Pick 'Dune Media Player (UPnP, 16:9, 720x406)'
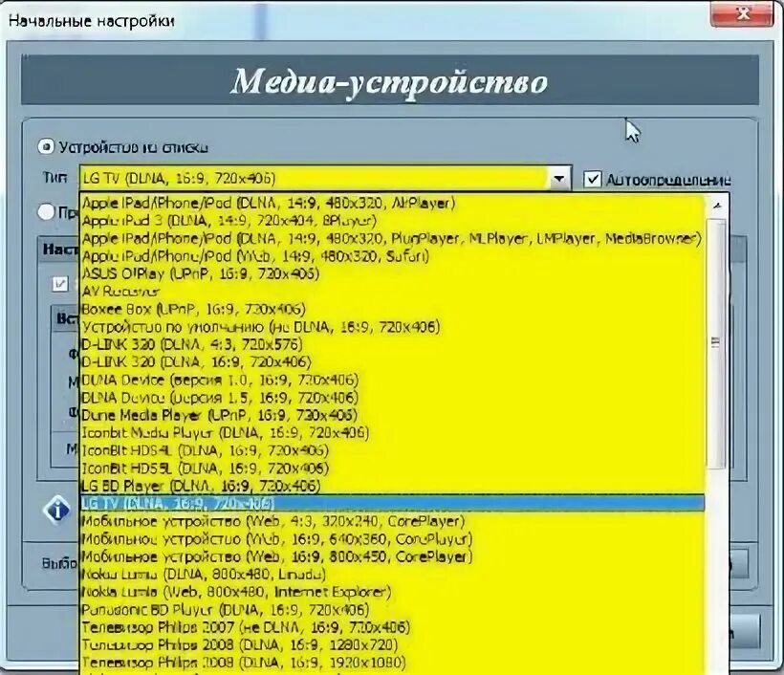The width and height of the screenshot is (784, 675). (392, 415)
